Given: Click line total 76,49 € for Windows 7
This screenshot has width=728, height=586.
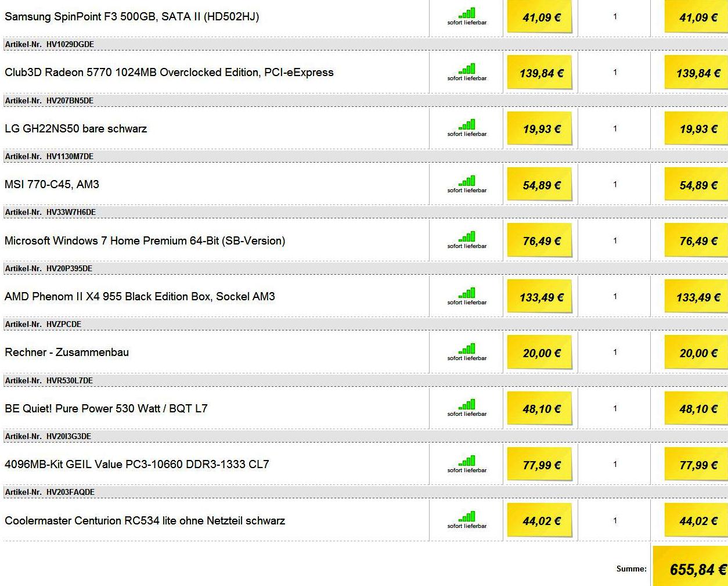Looking at the screenshot, I should [x=697, y=240].
